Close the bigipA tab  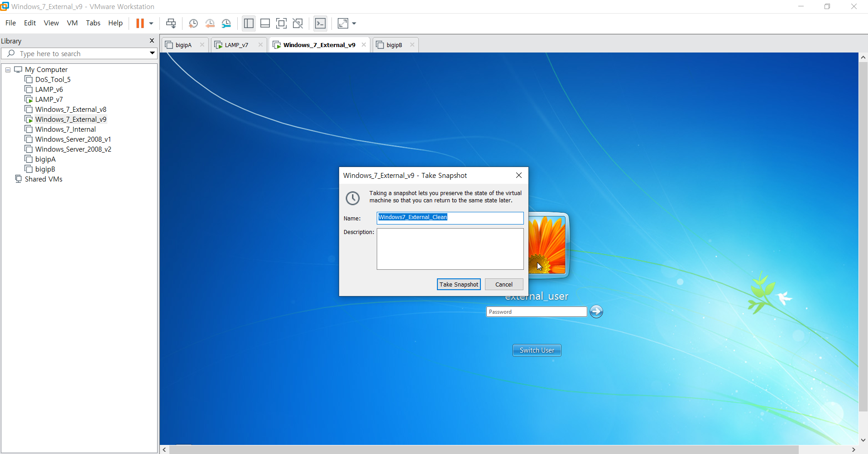tap(202, 44)
